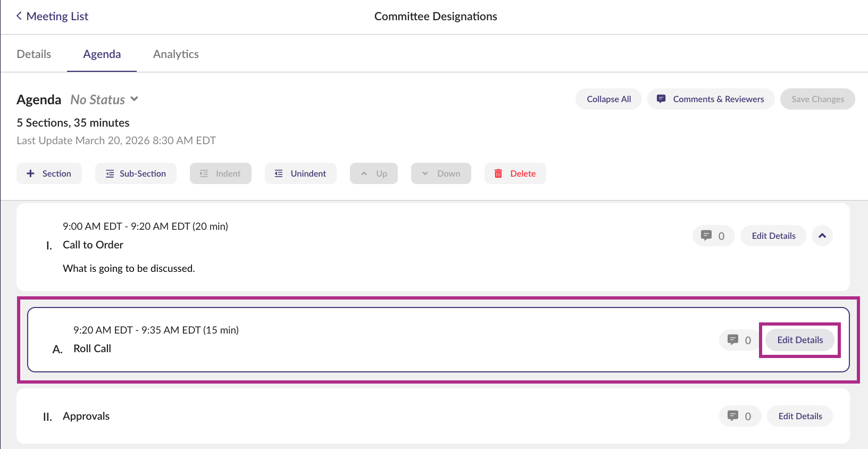Move item Up in the agenda

tap(373, 173)
